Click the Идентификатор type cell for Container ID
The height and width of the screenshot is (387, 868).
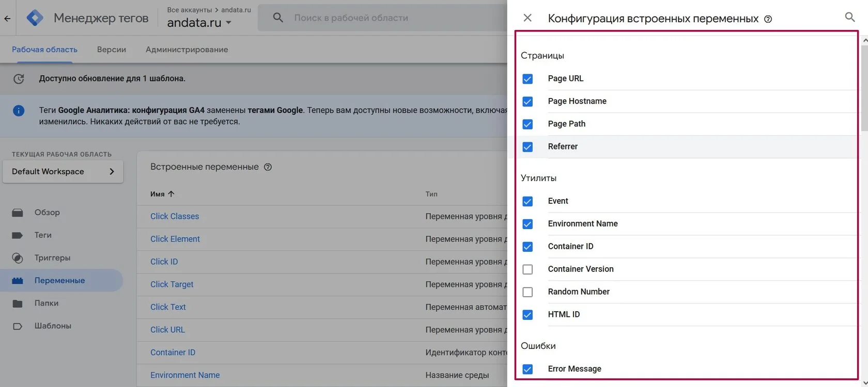[x=466, y=352]
